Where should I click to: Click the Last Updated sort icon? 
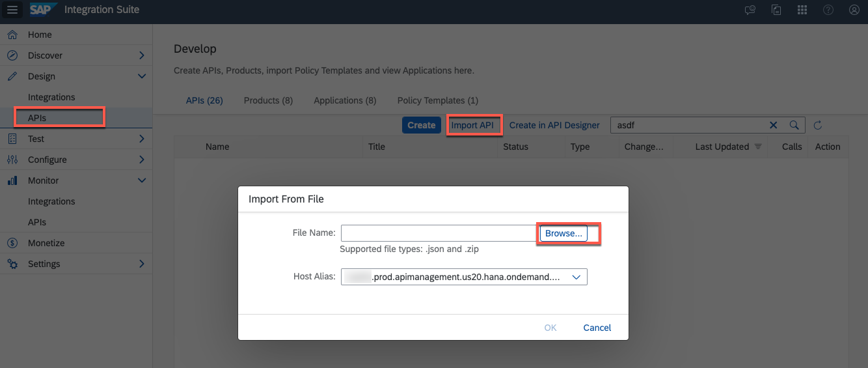click(x=758, y=147)
